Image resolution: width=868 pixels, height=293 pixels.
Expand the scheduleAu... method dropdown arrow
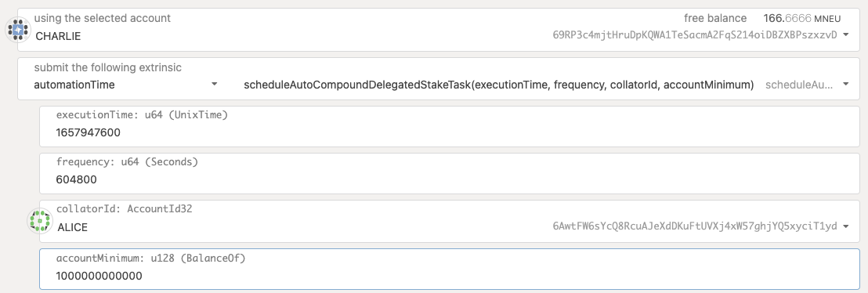pyautogui.click(x=845, y=85)
